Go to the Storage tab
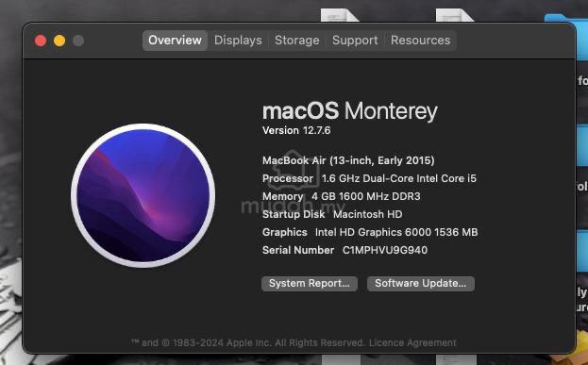Screen dimensions: 588x365 pyautogui.click(x=297, y=41)
